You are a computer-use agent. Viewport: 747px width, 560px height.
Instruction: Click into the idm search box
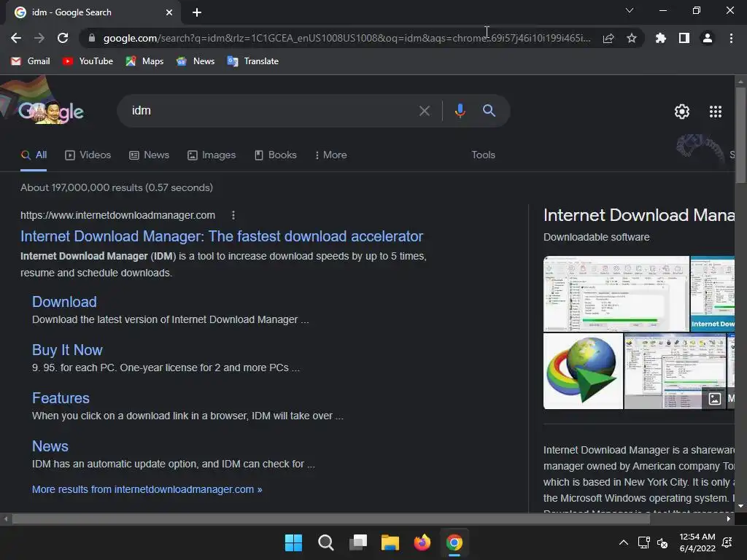[x=267, y=111]
